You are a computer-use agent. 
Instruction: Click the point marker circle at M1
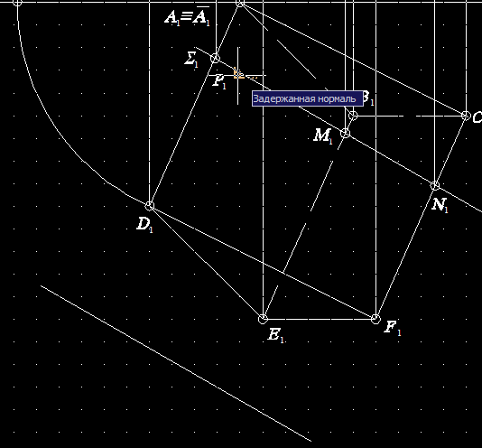tap(346, 134)
